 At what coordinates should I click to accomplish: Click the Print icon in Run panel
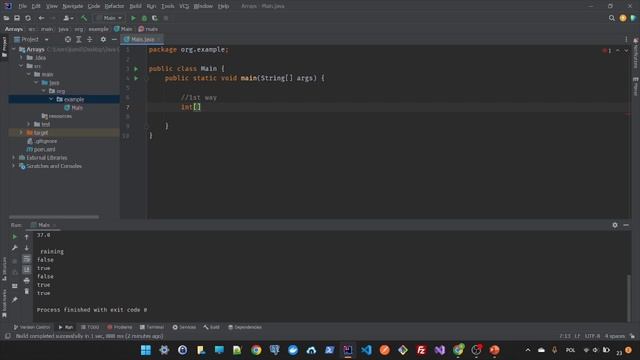point(27,280)
